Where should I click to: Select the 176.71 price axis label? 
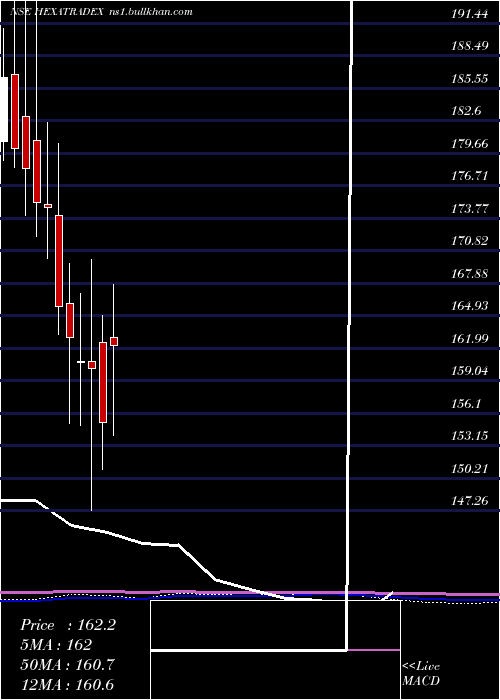[469, 176]
